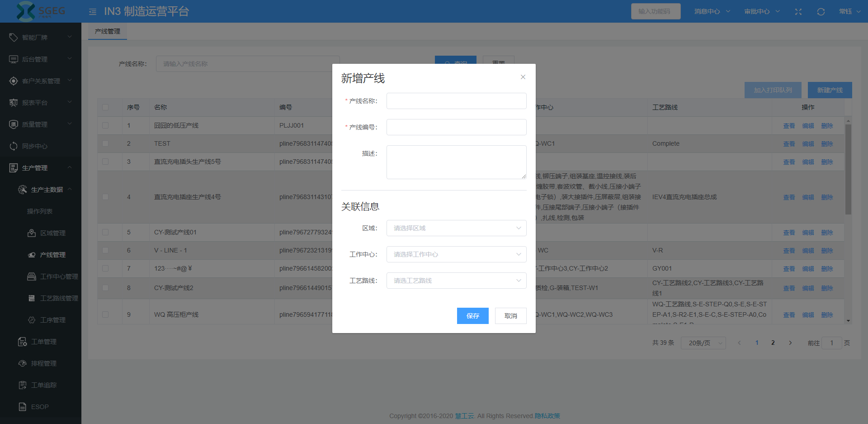Click the sidebar collapse hamburger icon
This screenshot has height=424, width=868.
93,12
